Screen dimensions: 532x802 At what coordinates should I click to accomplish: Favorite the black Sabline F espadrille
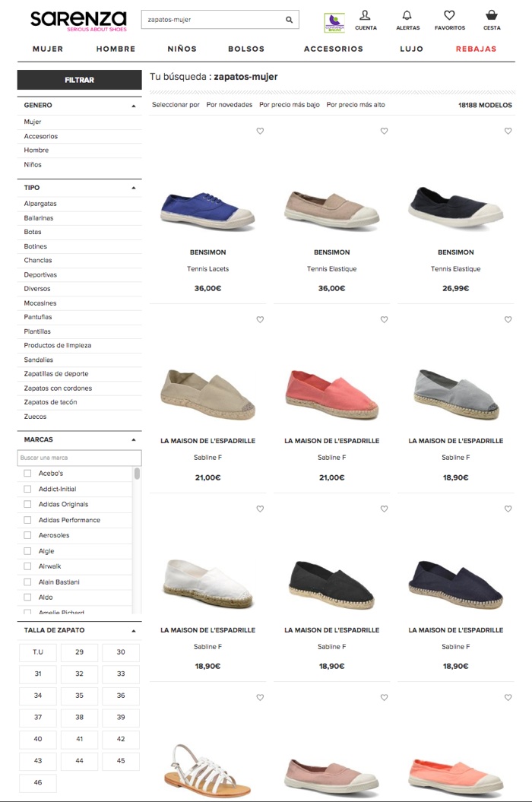pyautogui.click(x=384, y=509)
